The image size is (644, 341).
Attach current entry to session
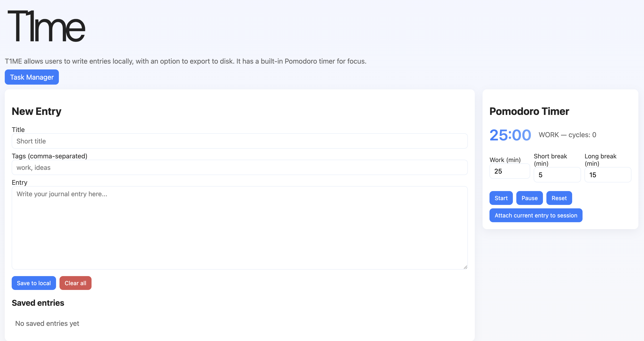(x=536, y=215)
